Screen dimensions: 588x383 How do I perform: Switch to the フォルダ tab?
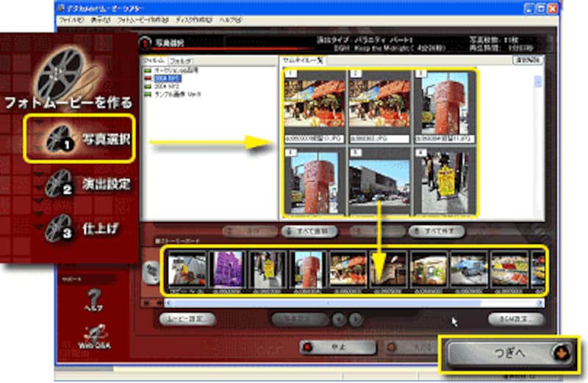tap(180, 61)
